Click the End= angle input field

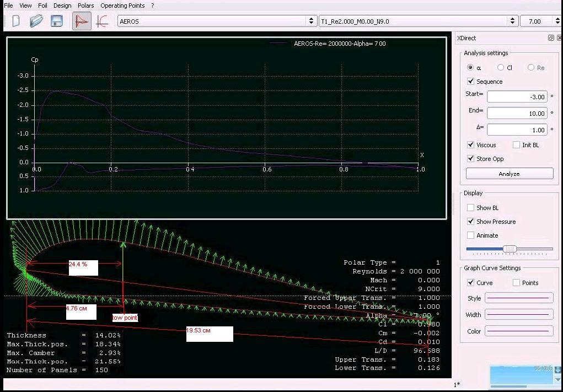click(x=517, y=113)
